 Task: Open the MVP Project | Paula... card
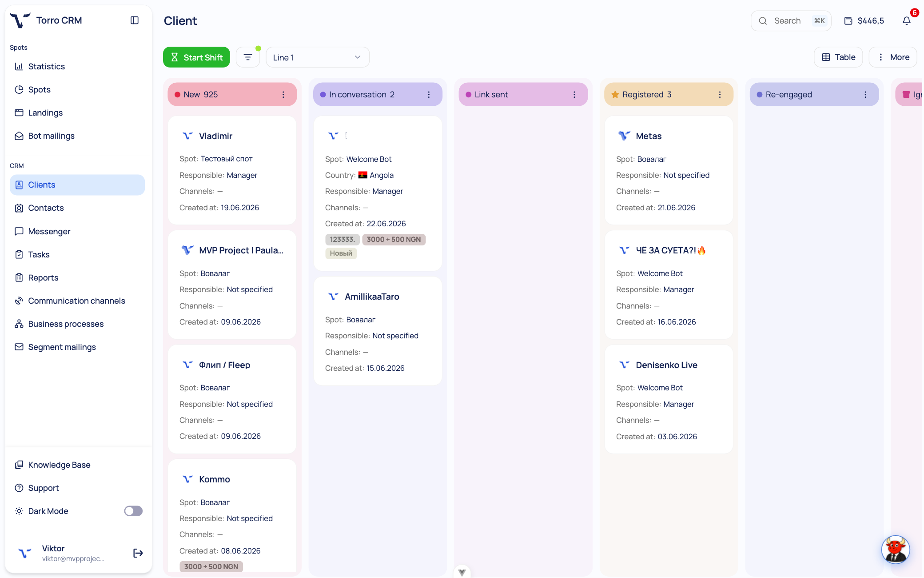click(x=232, y=285)
